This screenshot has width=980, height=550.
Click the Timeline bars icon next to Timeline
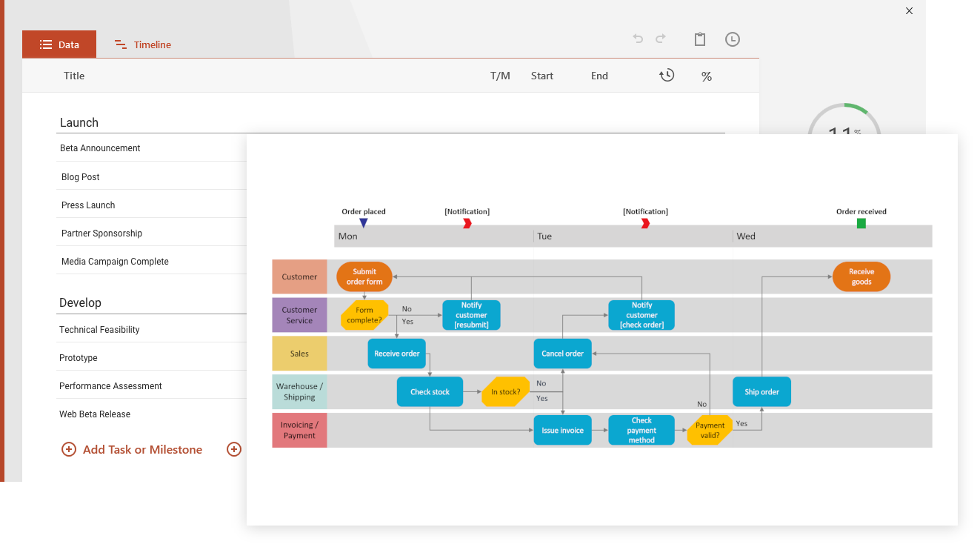point(121,44)
